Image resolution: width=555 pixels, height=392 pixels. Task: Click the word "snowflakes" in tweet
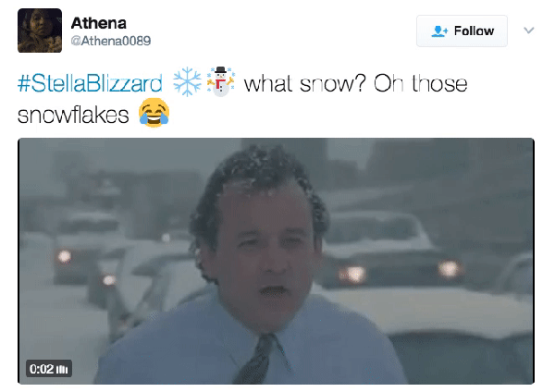click(73, 115)
